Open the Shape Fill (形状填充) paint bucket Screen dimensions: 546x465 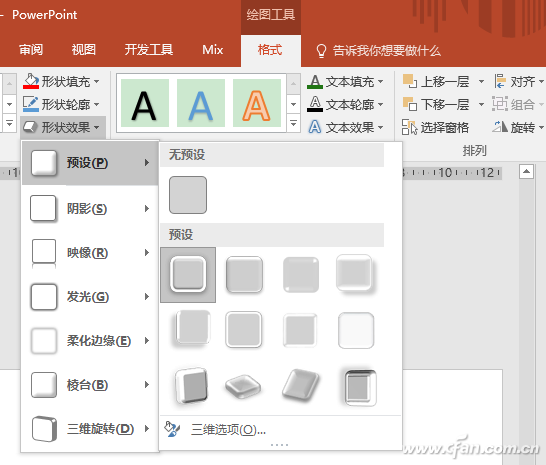pos(31,82)
